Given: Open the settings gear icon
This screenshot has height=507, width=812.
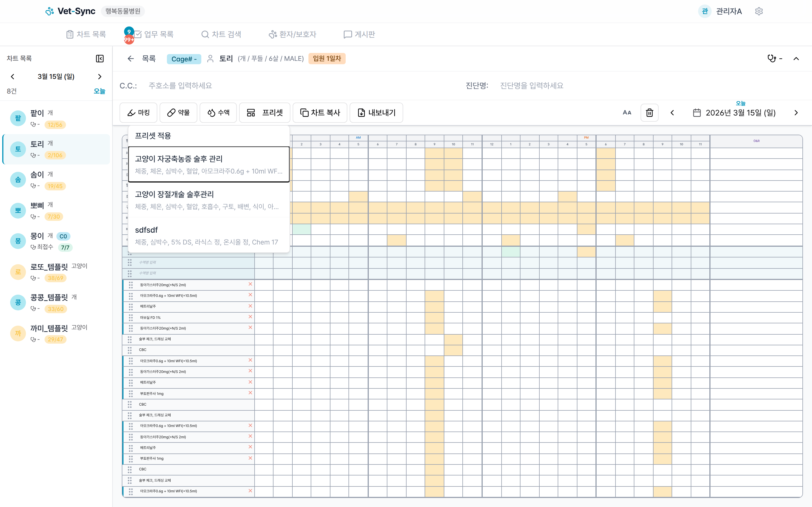Looking at the screenshot, I should pos(759,11).
